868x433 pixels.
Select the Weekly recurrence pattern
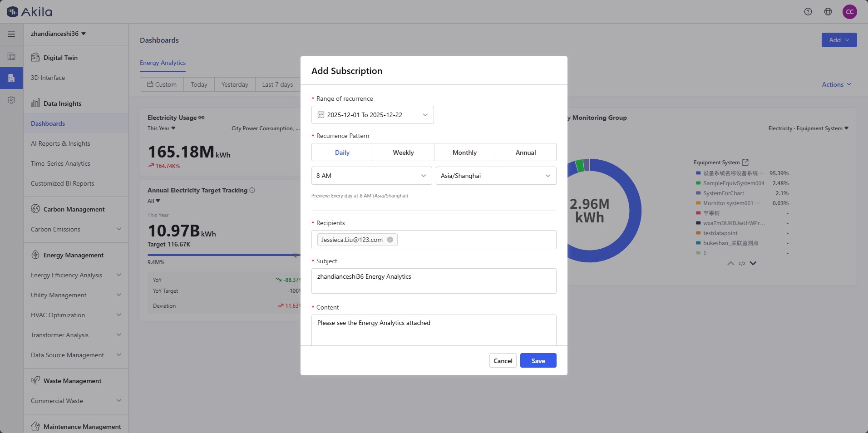pos(403,153)
